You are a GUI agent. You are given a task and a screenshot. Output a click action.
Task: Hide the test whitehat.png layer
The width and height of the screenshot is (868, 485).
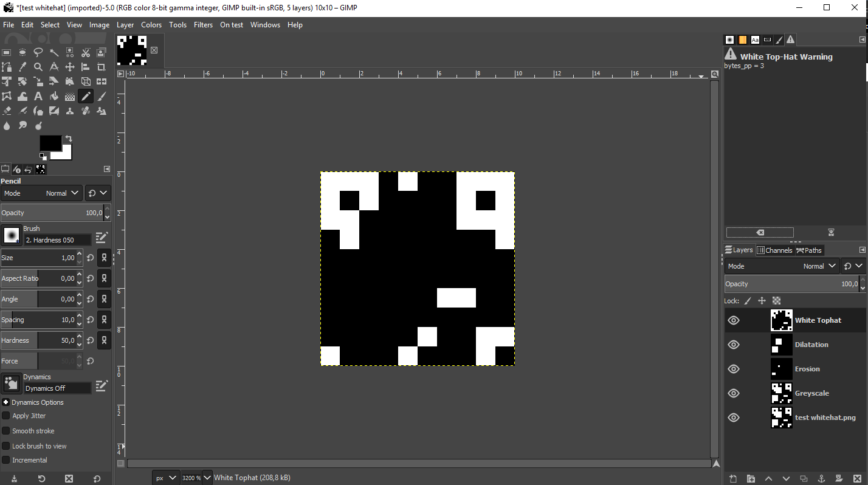[x=734, y=418]
